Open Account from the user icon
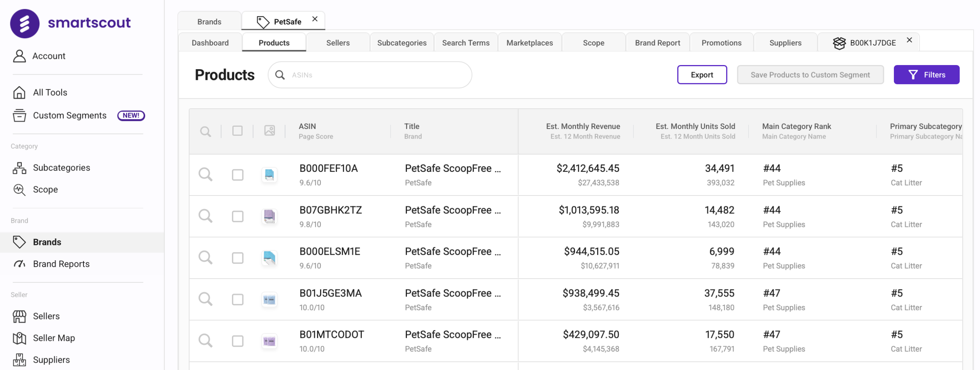Image resolution: width=980 pixels, height=370 pixels. [19, 56]
